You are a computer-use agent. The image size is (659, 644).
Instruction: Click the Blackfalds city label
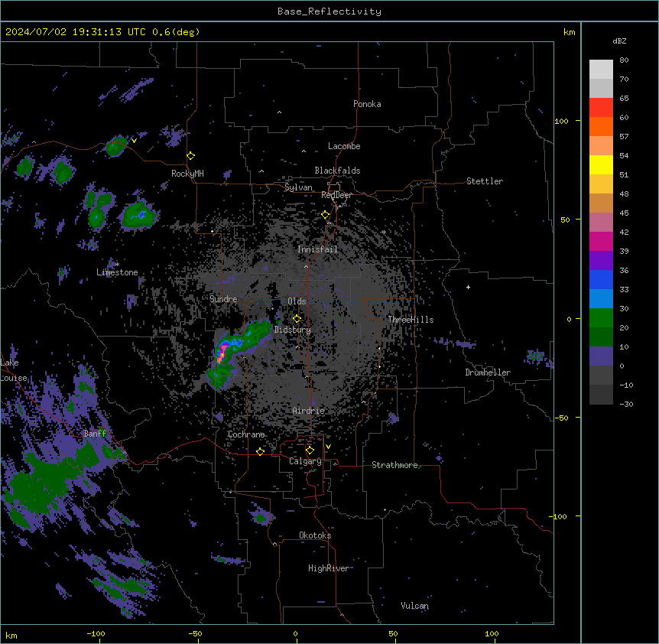click(337, 171)
